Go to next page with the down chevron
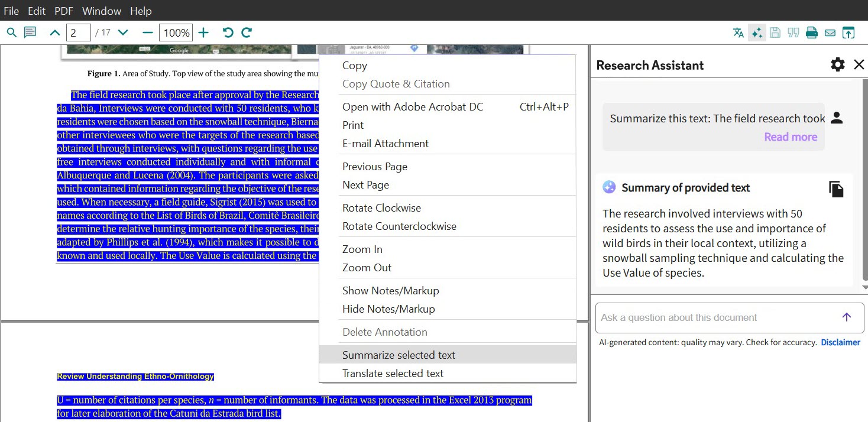Image resolution: width=868 pixels, height=422 pixels. click(123, 33)
